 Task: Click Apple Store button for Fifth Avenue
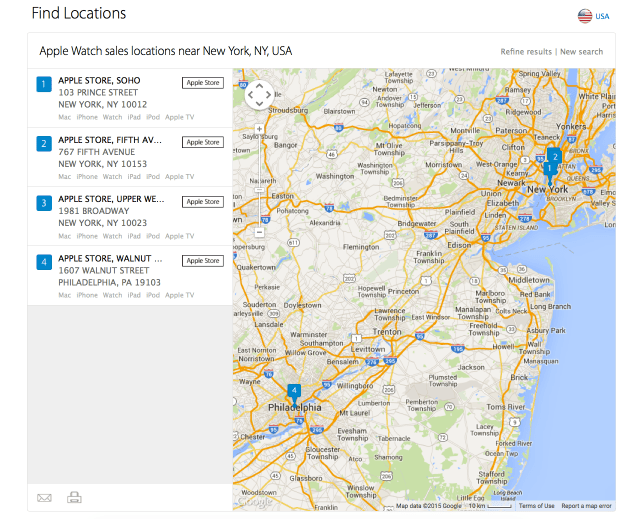[203, 142]
